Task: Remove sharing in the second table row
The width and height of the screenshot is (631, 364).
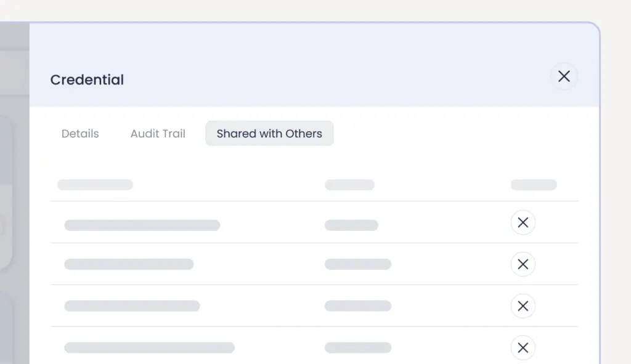Action: pos(523,264)
